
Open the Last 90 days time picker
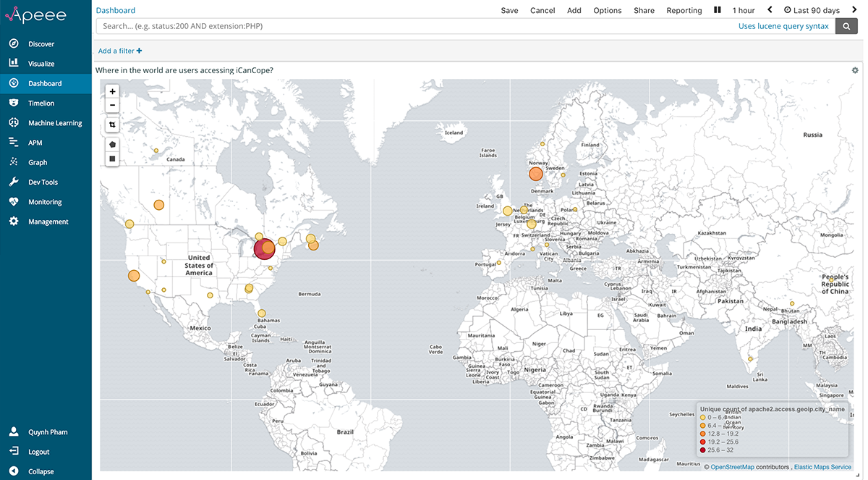tap(812, 10)
